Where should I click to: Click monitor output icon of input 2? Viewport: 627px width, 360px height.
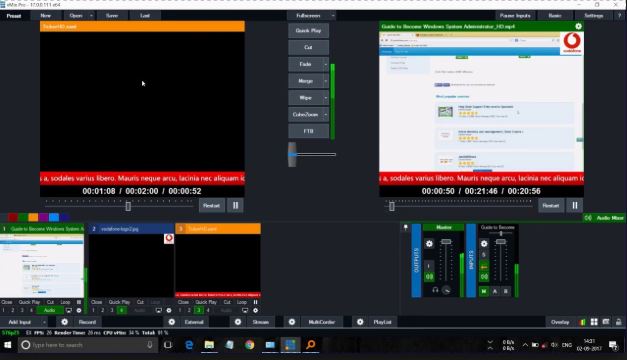pyautogui.click(x=159, y=310)
